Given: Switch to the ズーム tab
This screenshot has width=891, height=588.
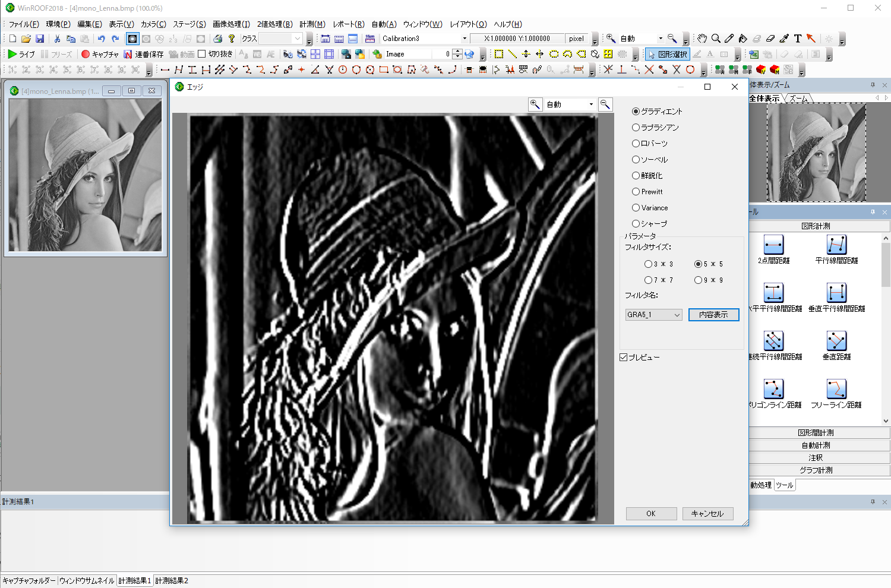Looking at the screenshot, I should click(798, 99).
